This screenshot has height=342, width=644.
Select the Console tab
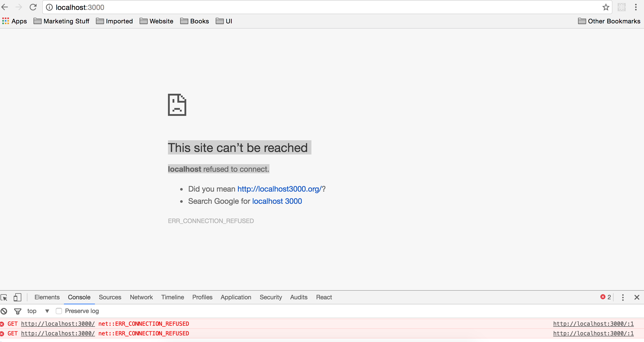(79, 297)
